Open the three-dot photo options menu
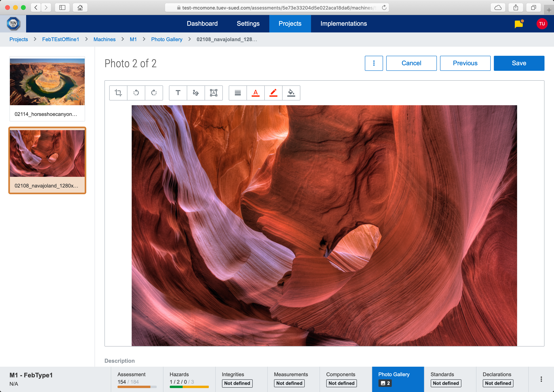The image size is (554, 392). tap(374, 63)
